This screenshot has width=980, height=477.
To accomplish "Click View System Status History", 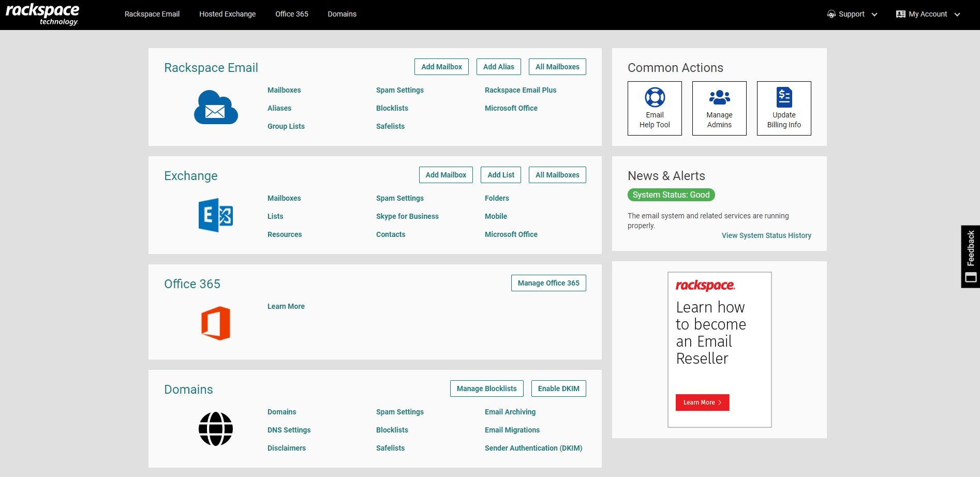I will click(766, 235).
